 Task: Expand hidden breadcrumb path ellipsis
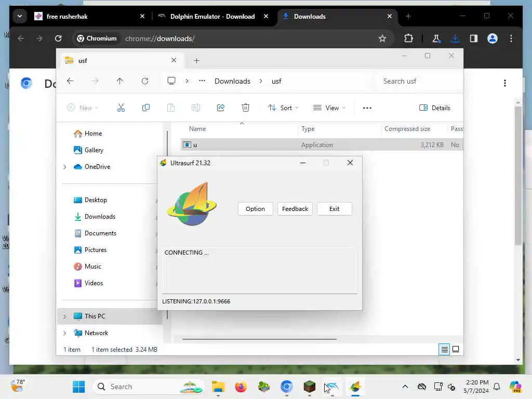[x=202, y=81]
